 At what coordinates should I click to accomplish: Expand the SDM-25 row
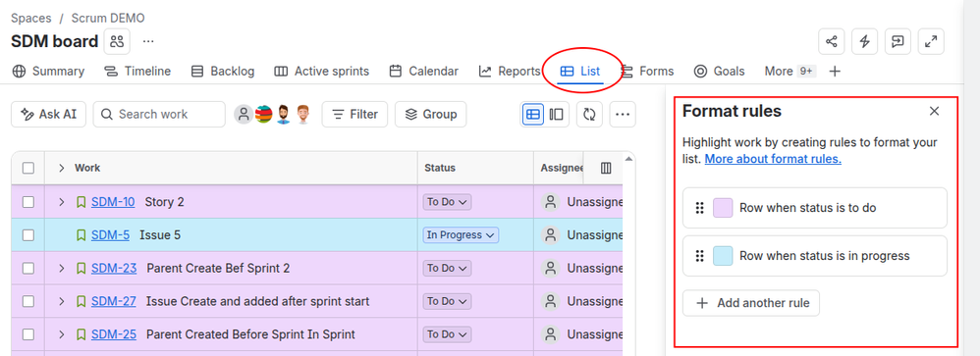61,334
